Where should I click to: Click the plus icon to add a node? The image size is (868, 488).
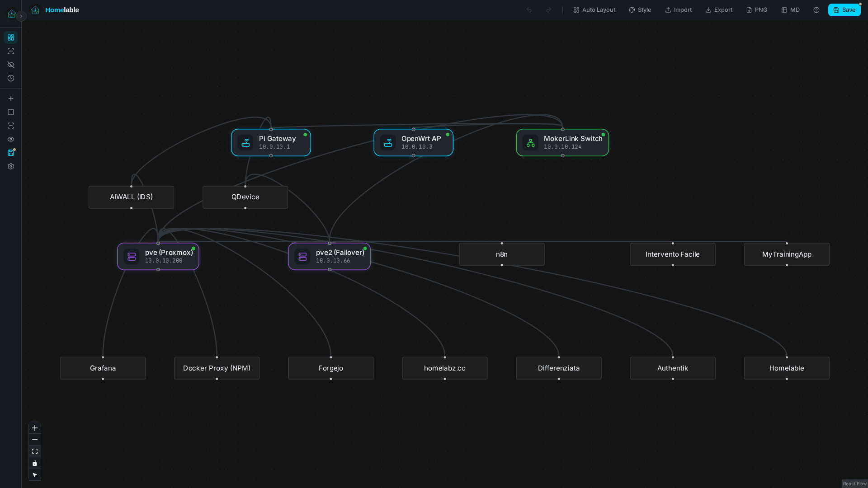11,99
